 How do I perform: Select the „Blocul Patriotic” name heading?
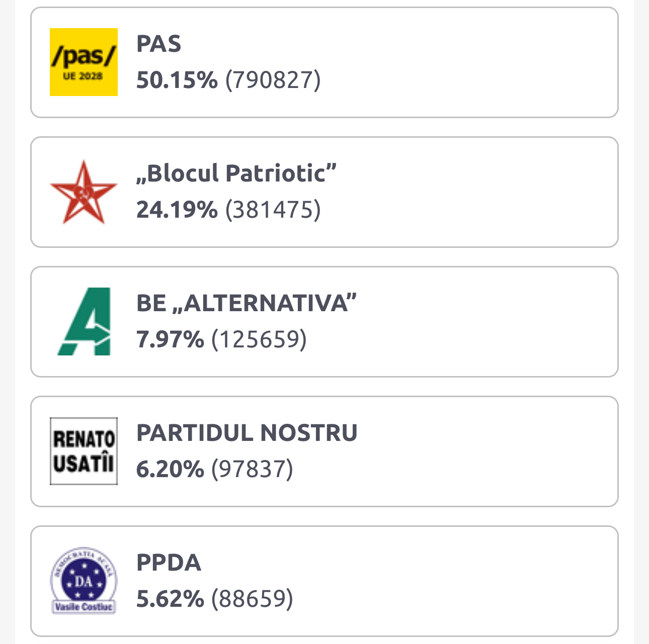click(x=236, y=173)
